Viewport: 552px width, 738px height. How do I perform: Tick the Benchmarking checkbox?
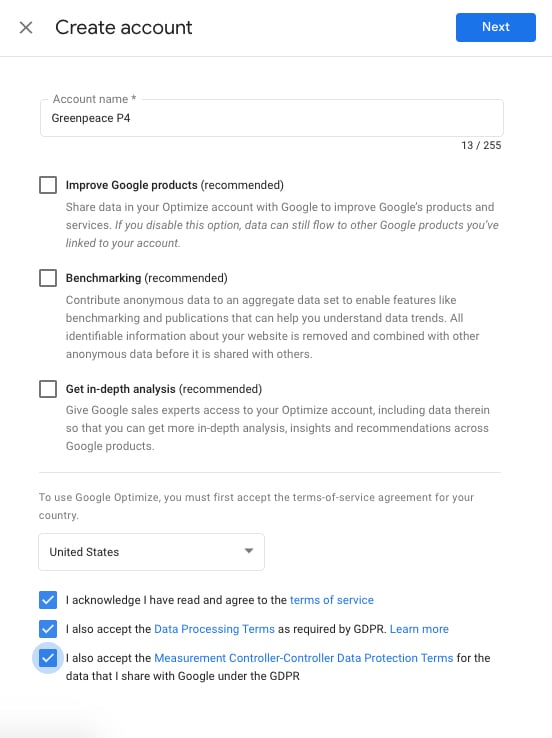coord(48,278)
